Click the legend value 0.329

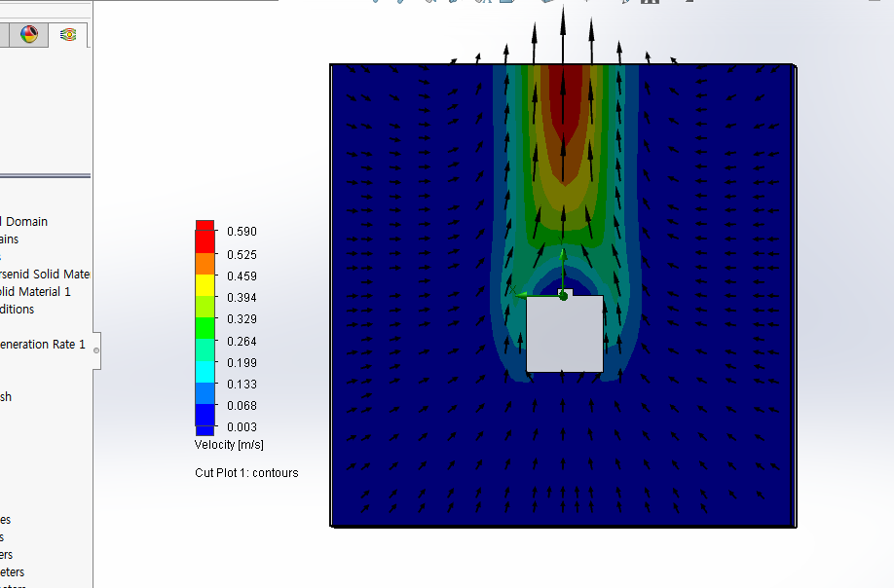(242, 319)
